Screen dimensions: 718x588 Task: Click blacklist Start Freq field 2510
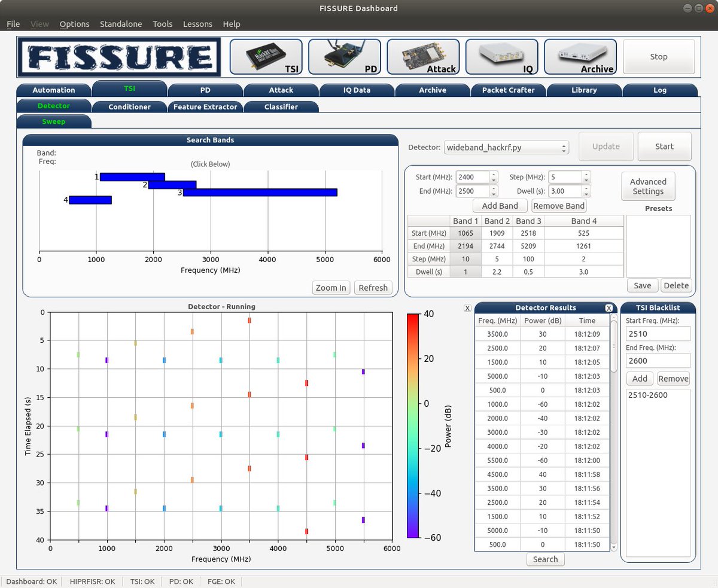658,334
